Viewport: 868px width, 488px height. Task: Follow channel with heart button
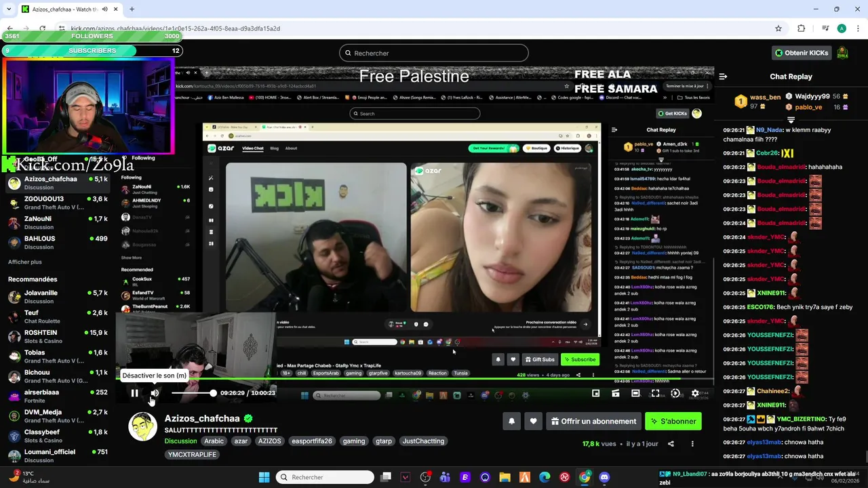[x=534, y=421]
